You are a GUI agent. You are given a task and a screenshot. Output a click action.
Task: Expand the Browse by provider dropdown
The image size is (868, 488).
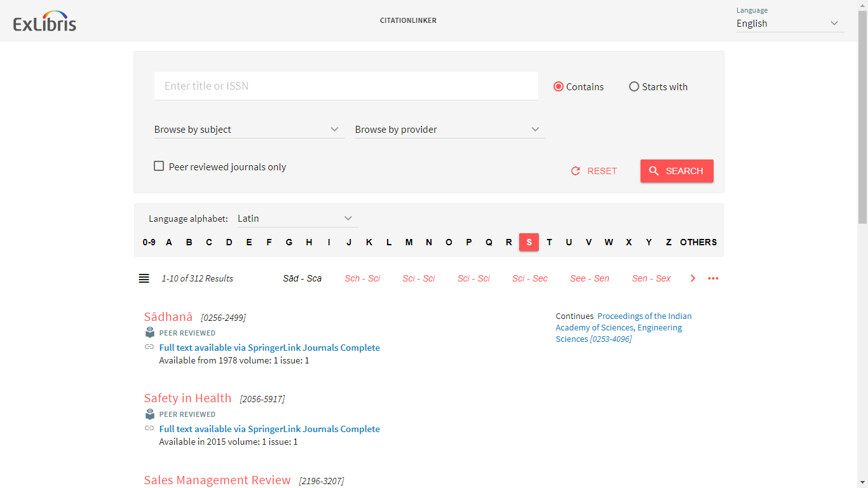click(x=449, y=130)
